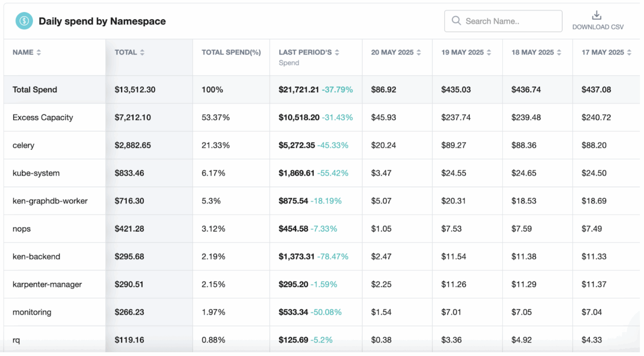Click the Total Spend summary row

pyautogui.click(x=322, y=90)
